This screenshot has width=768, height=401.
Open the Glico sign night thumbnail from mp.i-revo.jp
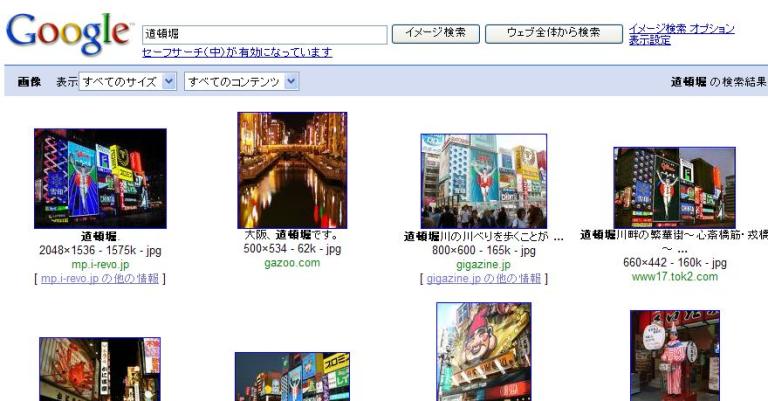[100, 179]
